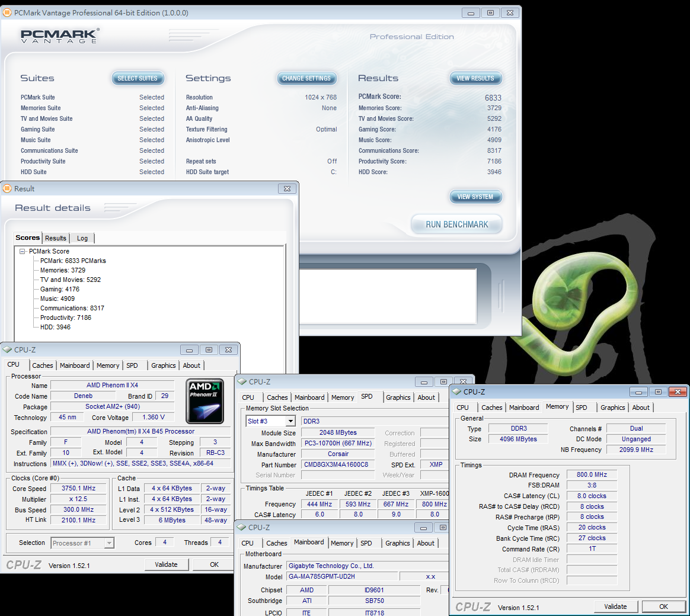
Task: Open About tab in CPU-Z Memory window
Action: [x=641, y=408]
